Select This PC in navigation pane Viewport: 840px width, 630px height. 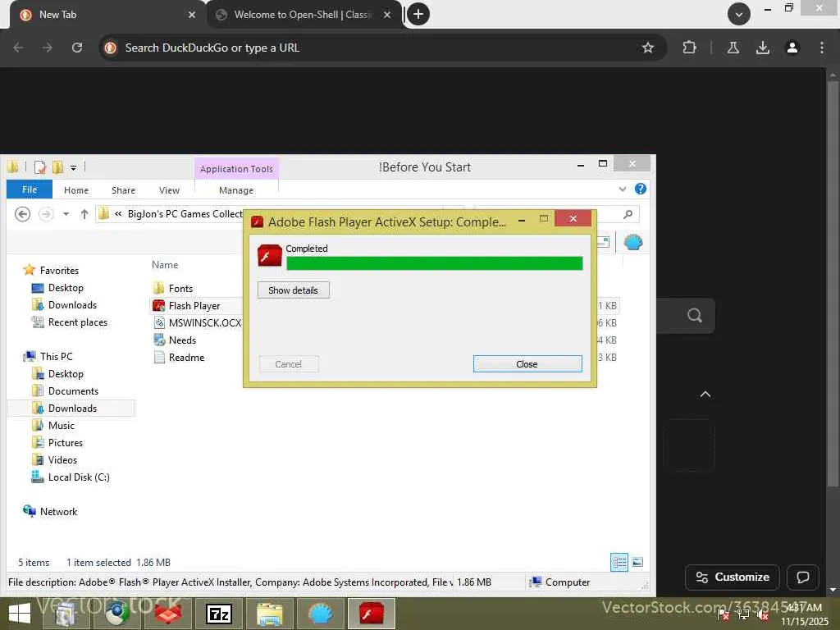[56, 356]
